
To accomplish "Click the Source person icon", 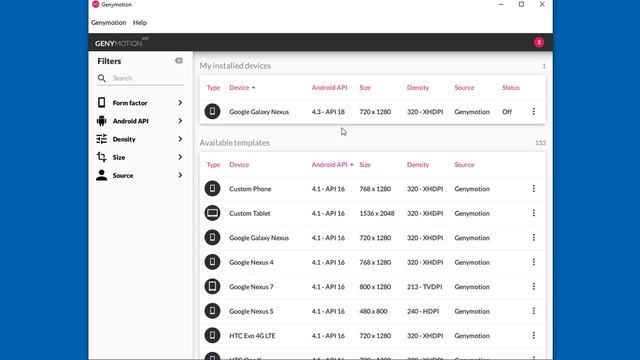I will [x=102, y=175].
